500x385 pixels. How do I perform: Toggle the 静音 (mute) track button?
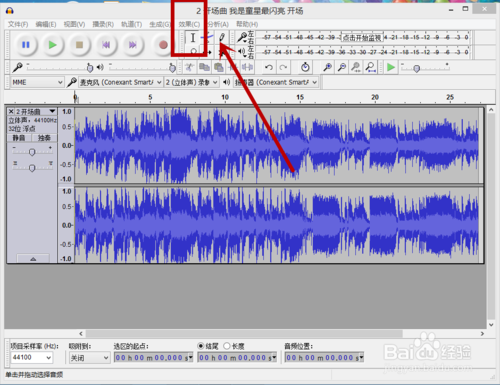pos(19,138)
